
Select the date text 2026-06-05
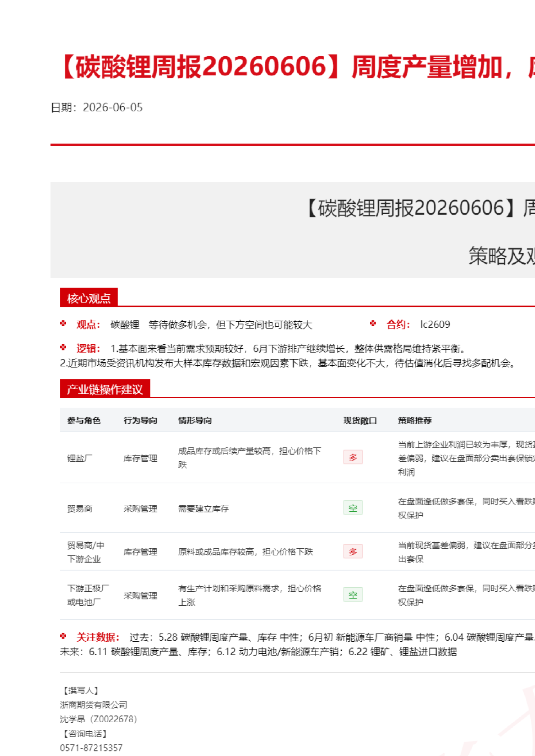click(x=113, y=107)
